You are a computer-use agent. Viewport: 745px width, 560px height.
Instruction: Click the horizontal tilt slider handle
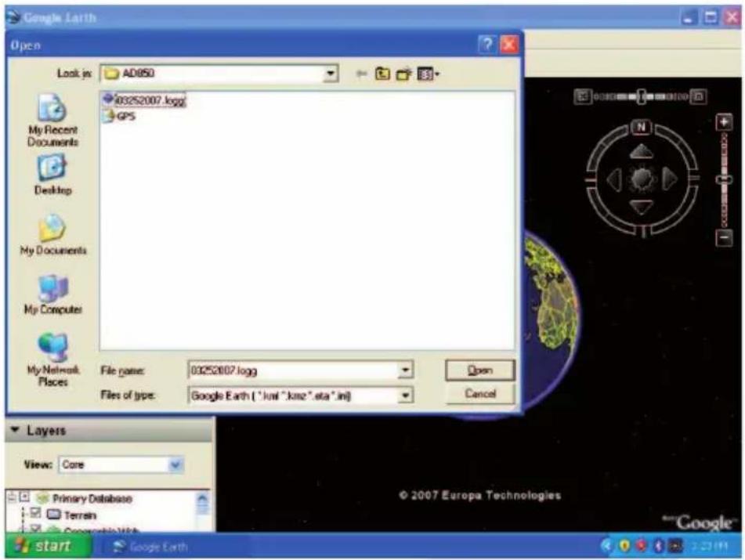coord(642,97)
